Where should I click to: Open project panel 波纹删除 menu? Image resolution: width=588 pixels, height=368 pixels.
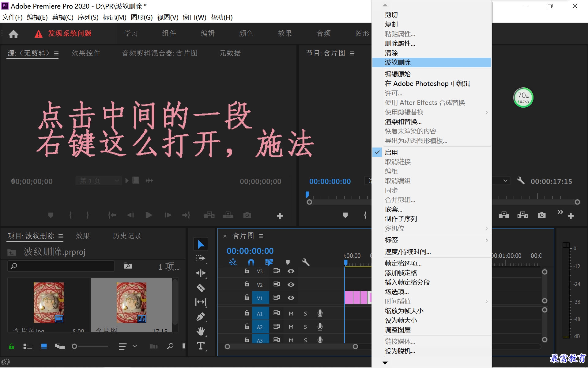pos(61,236)
